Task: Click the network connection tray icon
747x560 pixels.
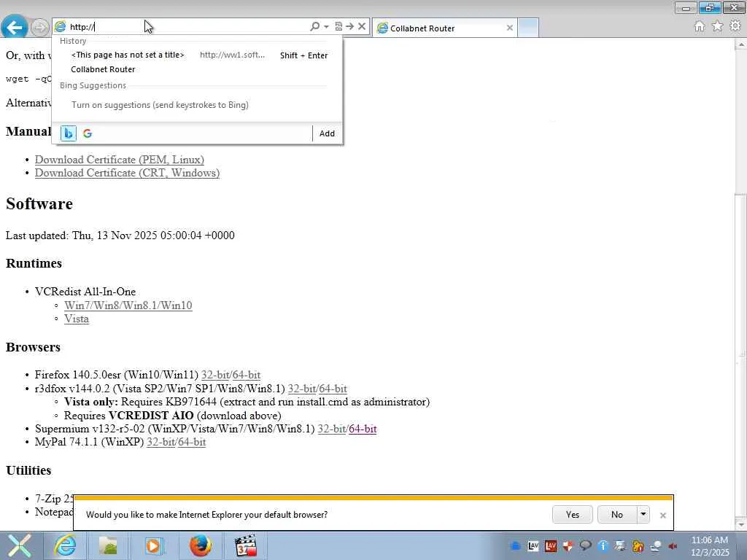Action: click(656, 546)
